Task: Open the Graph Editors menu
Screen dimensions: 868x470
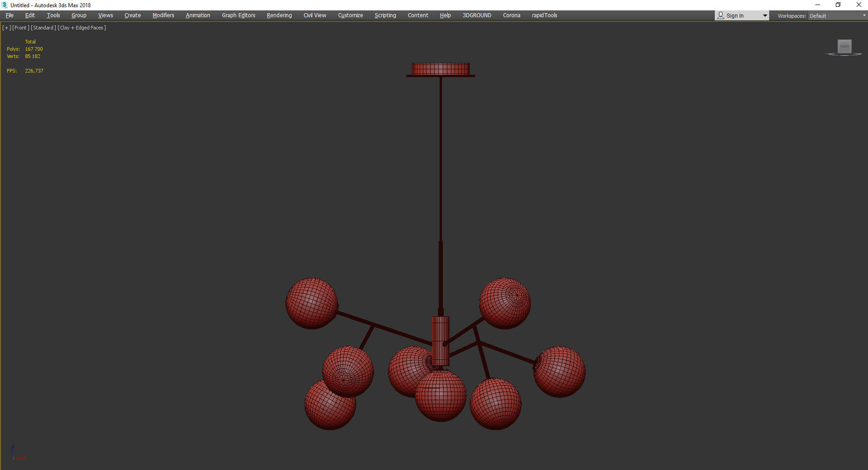Action: [239, 15]
